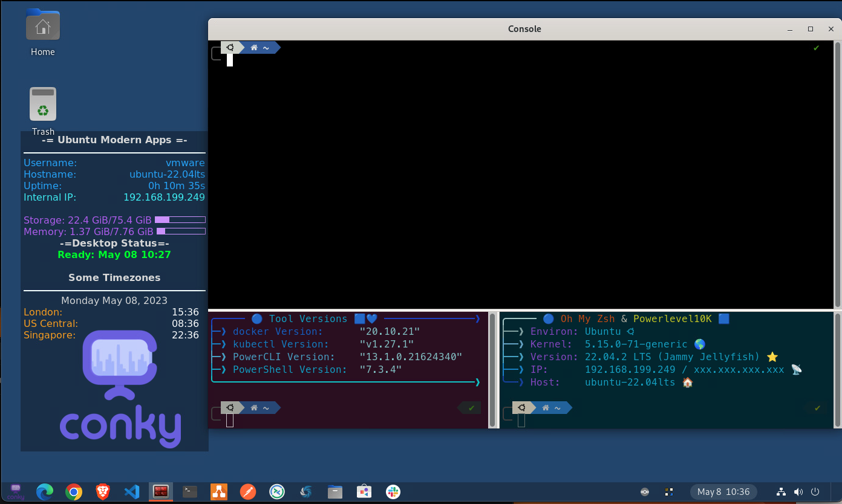The width and height of the screenshot is (842, 504).
Task: Click the house emoji after the Host line
Action: pyautogui.click(x=687, y=383)
